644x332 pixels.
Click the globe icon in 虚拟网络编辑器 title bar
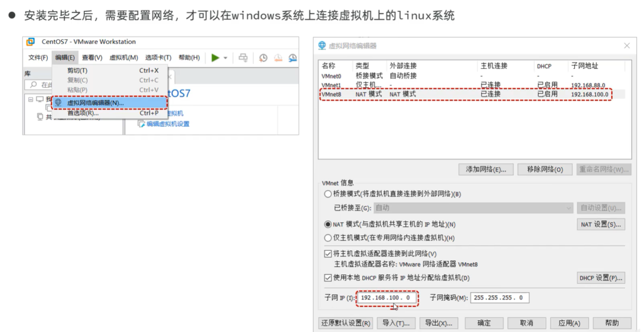pos(322,45)
